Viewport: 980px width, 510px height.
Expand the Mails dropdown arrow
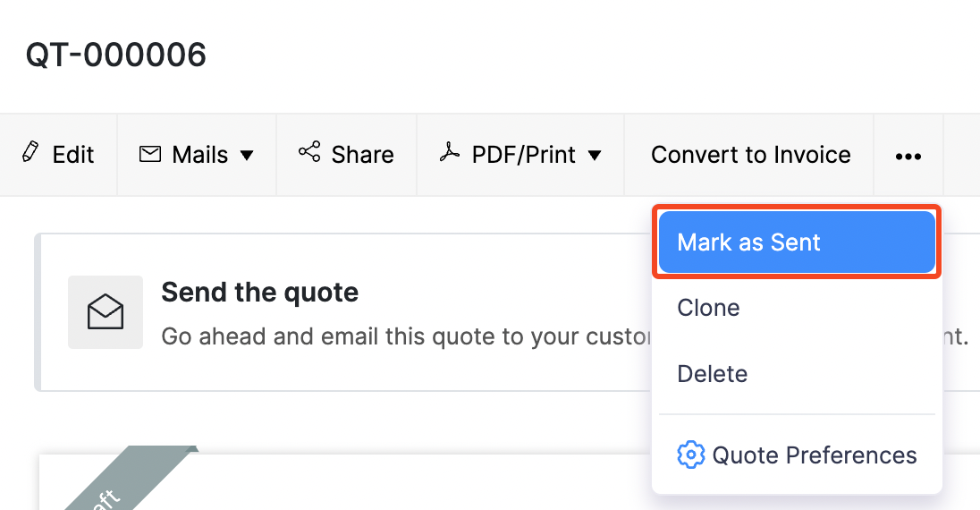click(247, 156)
